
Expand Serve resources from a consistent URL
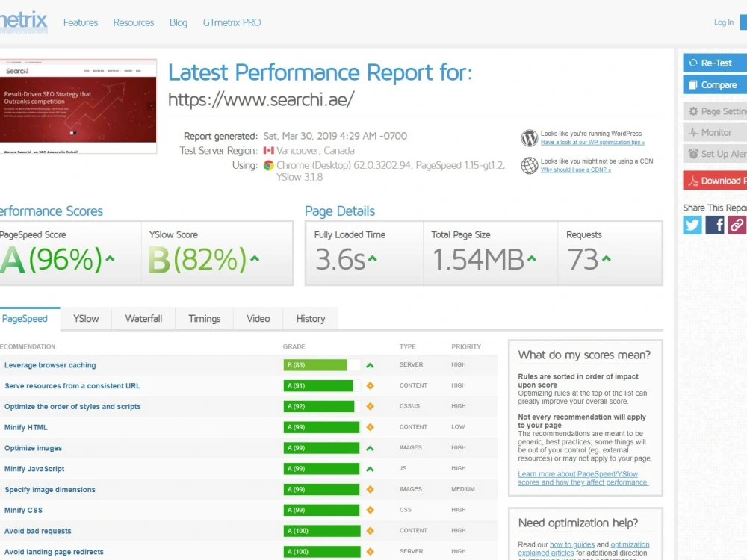point(72,386)
